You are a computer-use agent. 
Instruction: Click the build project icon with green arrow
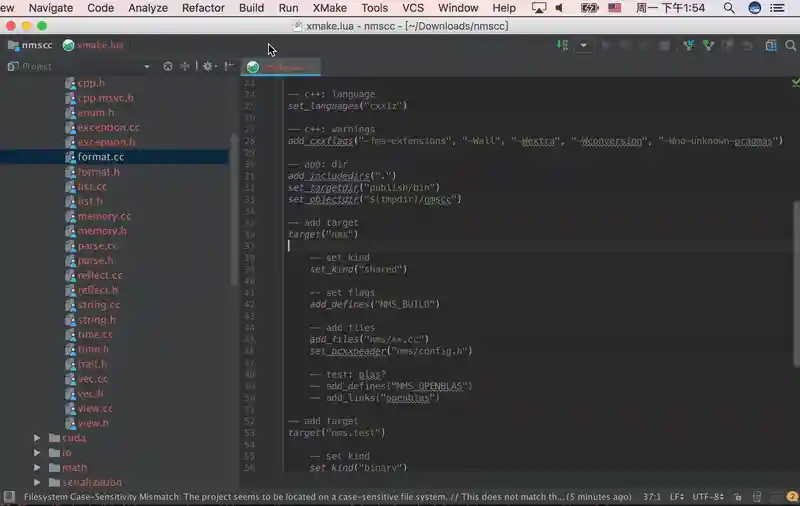point(563,45)
